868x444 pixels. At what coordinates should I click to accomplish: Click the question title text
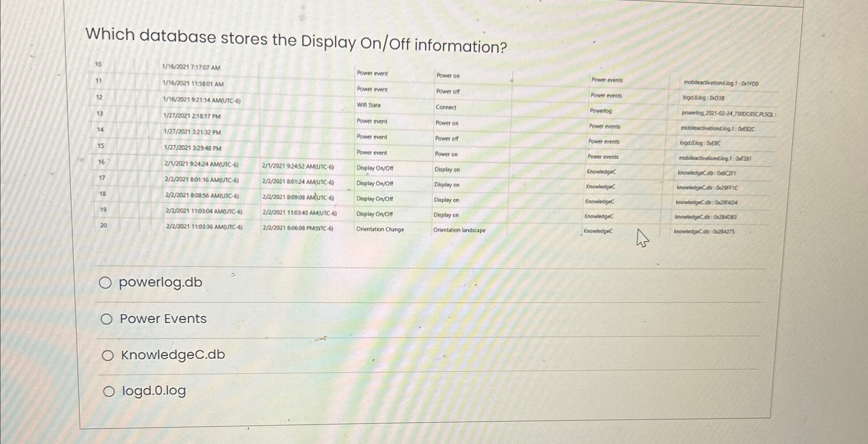pos(296,38)
